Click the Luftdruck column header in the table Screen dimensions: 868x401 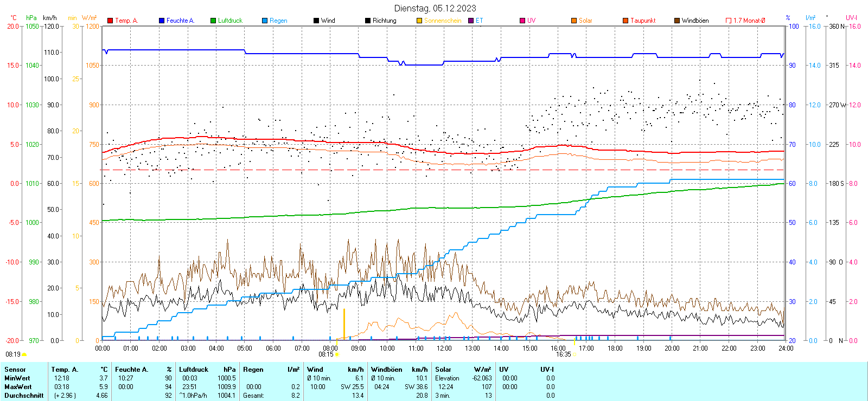194,370
